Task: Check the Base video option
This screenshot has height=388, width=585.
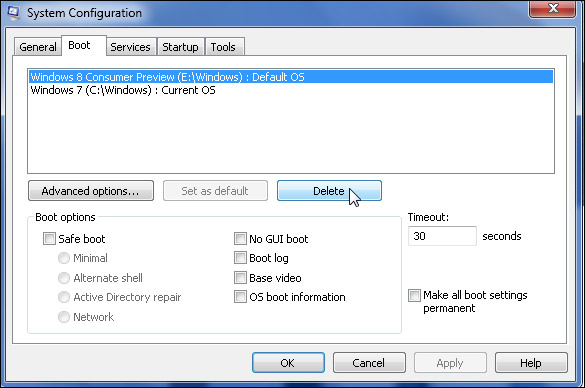Action: click(x=240, y=278)
